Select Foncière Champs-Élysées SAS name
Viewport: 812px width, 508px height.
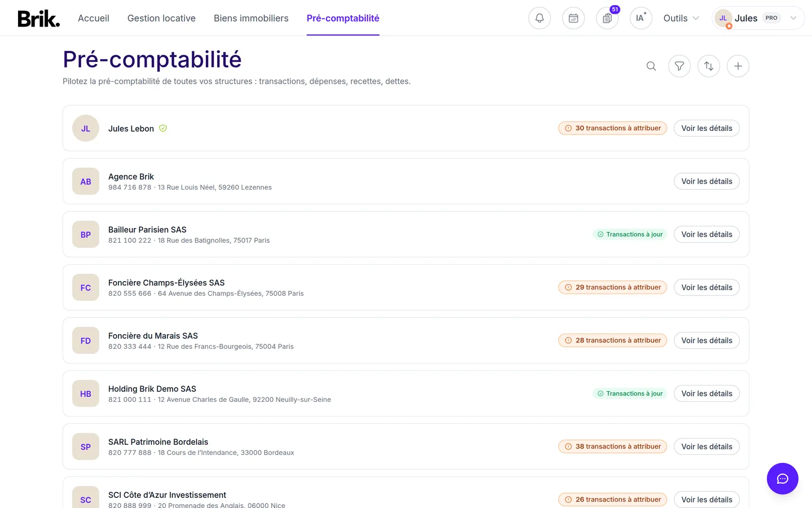pyautogui.click(x=166, y=283)
